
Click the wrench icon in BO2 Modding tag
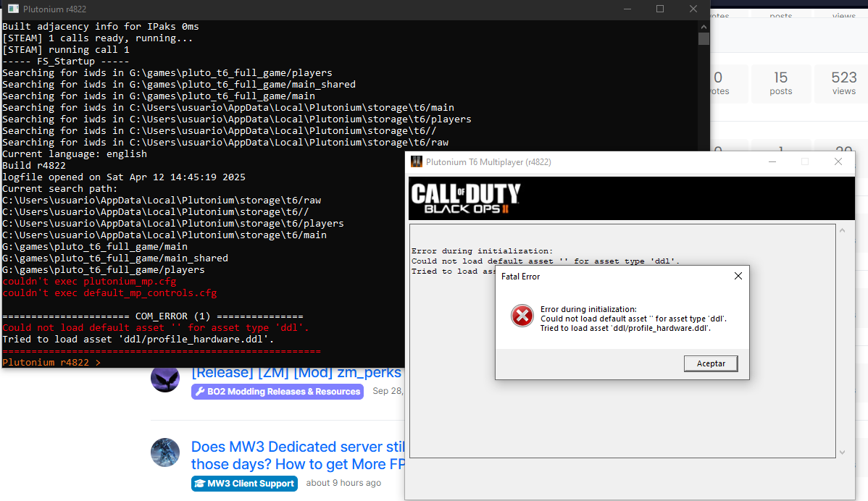pyautogui.click(x=200, y=392)
